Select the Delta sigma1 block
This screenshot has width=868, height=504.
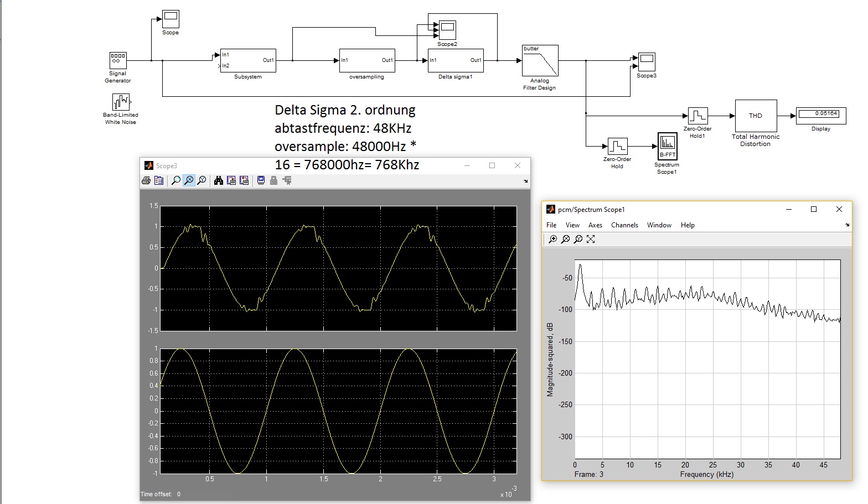456,60
